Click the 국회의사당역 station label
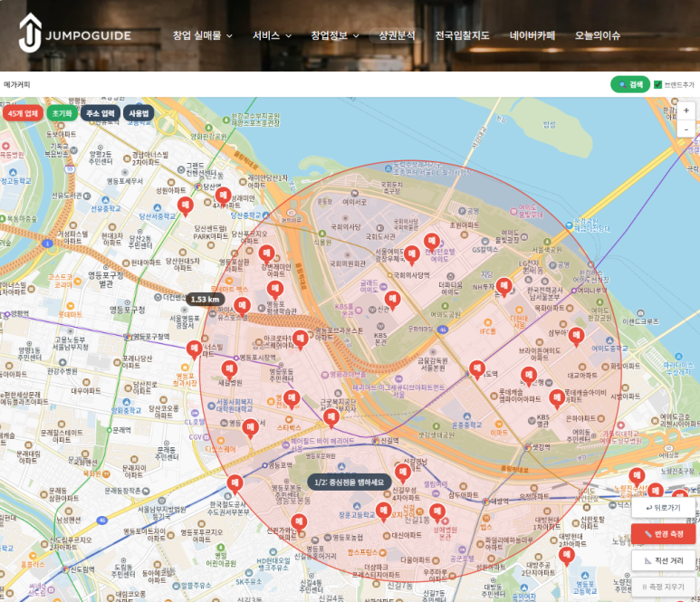The height and width of the screenshot is (602, 700). [411, 275]
